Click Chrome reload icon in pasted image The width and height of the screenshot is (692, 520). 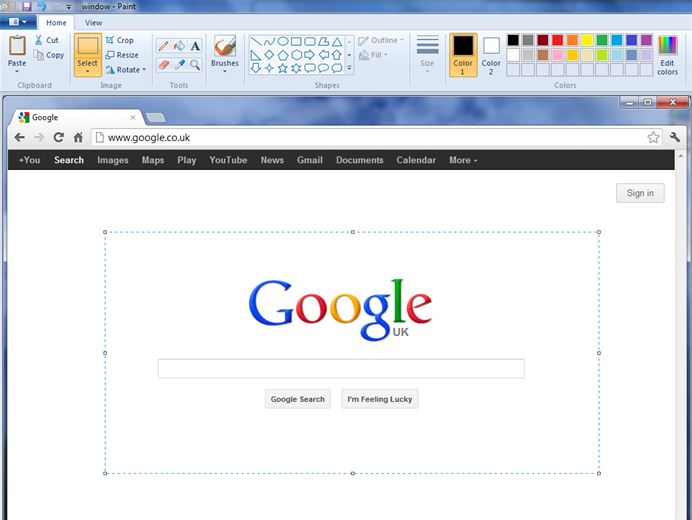pyautogui.click(x=59, y=137)
